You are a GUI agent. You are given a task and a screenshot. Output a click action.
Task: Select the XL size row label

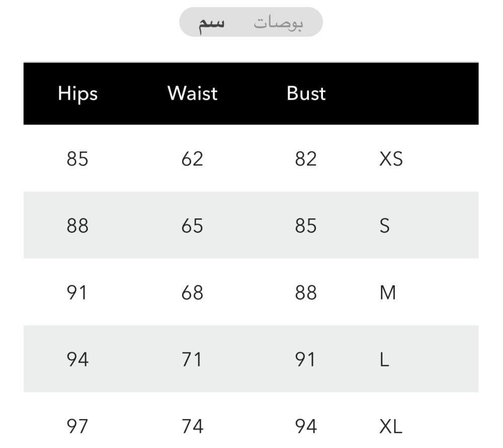391,426
